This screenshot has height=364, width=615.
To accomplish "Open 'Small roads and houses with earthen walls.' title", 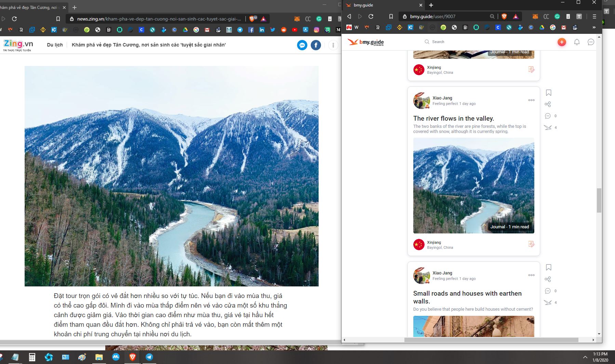I will (x=467, y=297).
